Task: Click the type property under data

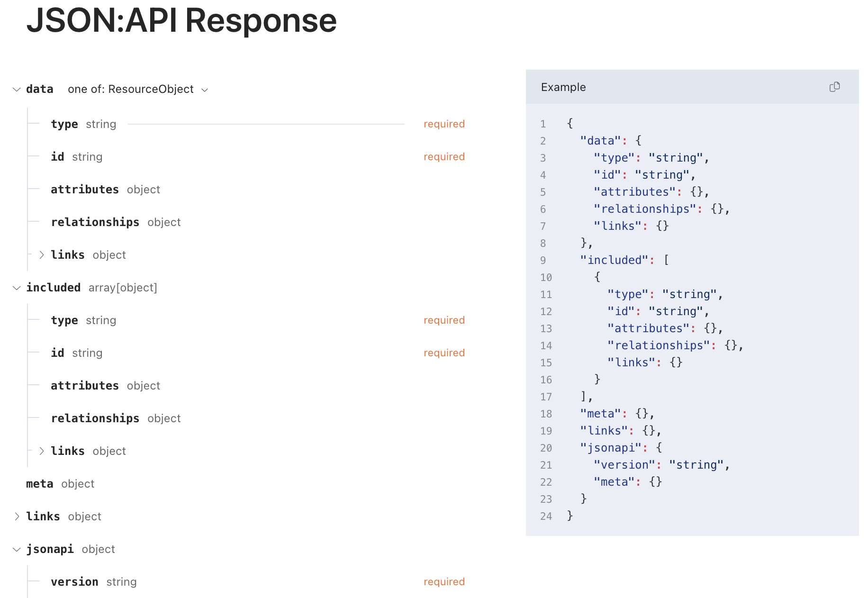Action: pyautogui.click(x=64, y=124)
